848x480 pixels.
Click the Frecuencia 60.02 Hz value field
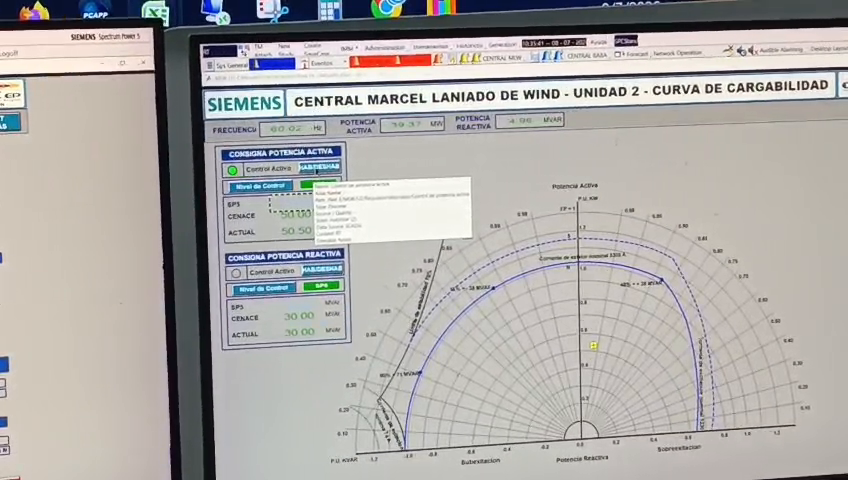(x=293, y=129)
